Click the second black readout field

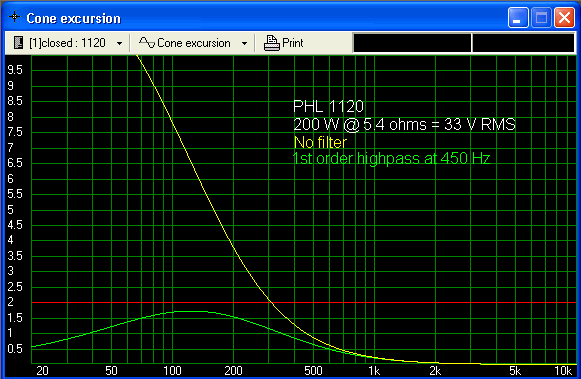(x=523, y=43)
